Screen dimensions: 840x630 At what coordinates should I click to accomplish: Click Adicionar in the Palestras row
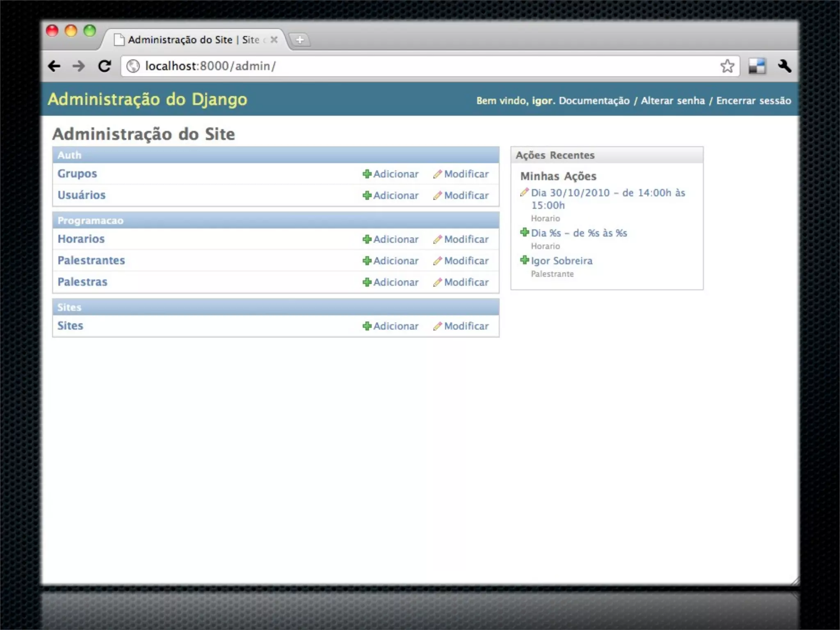click(x=390, y=282)
